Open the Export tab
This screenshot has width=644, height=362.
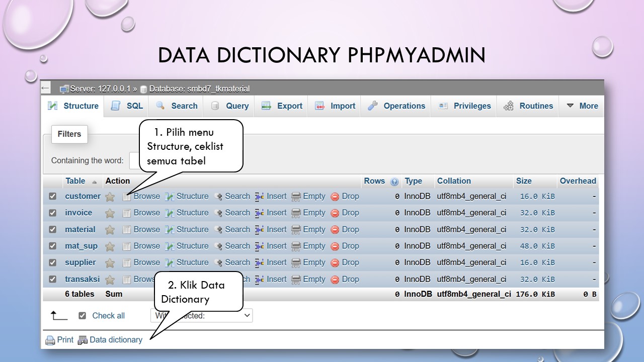coord(282,106)
